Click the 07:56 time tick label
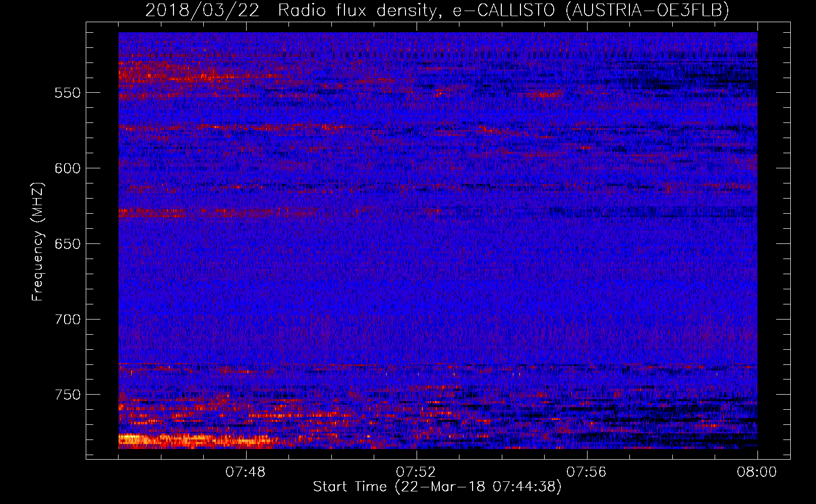816x504 pixels. [587, 472]
